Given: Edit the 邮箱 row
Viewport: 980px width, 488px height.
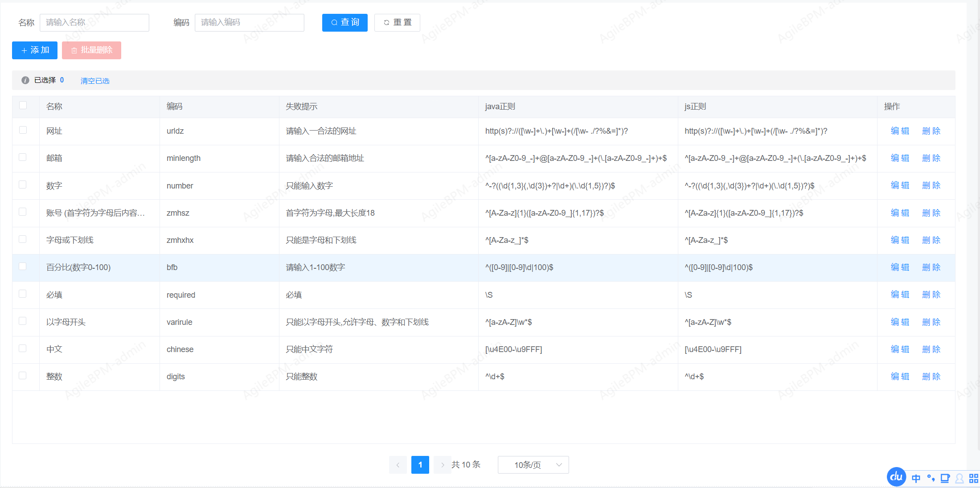Looking at the screenshot, I should pyautogui.click(x=900, y=158).
